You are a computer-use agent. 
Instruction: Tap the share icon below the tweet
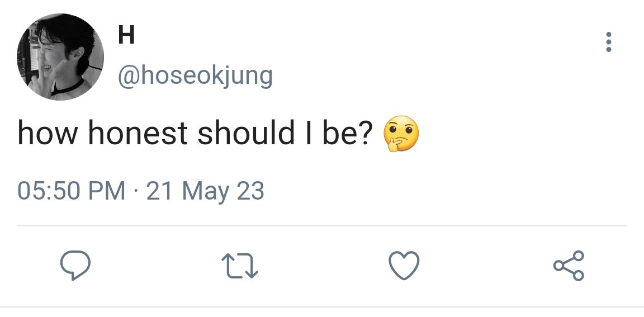pos(569,266)
